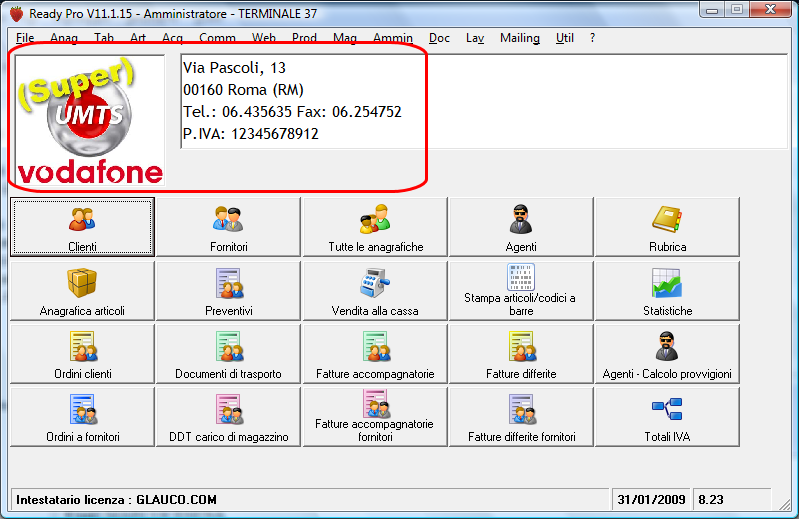The width and height of the screenshot is (799, 519).
Task: Open DDT carico di magazzino icon
Action: 228,417
